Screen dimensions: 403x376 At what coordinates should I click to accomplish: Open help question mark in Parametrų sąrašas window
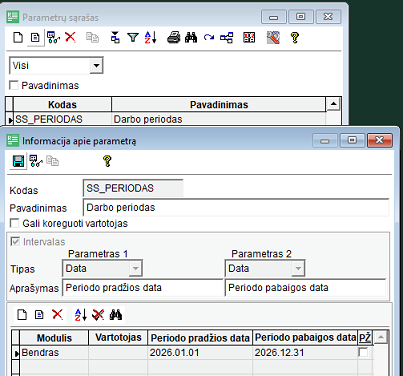click(295, 37)
